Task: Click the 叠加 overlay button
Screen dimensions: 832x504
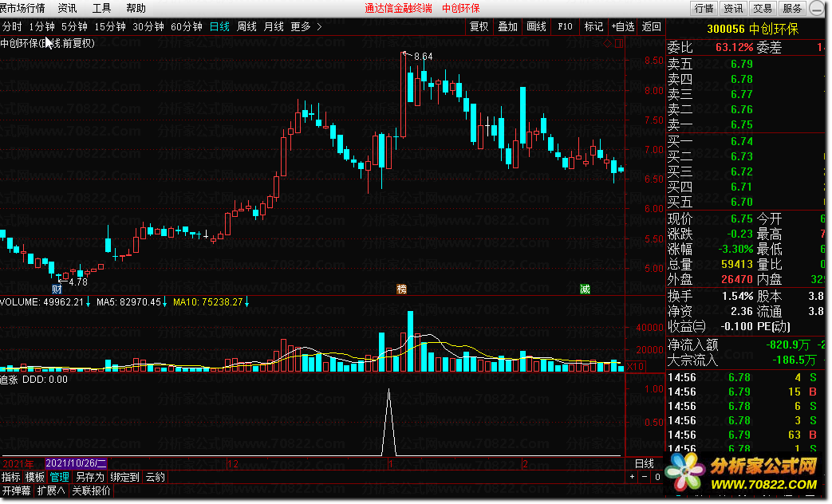Action: click(x=508, y=26)
